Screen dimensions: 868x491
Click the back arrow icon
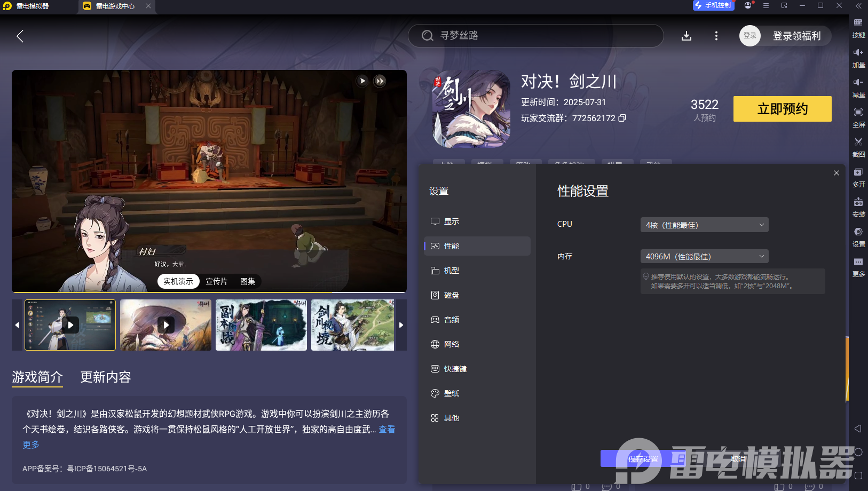tap(20, 36)
